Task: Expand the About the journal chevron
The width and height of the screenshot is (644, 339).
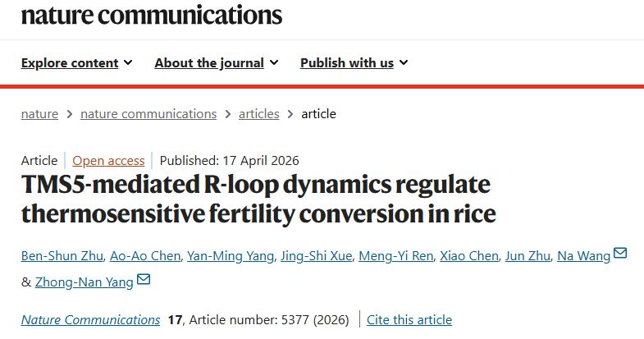Action: 274,62
